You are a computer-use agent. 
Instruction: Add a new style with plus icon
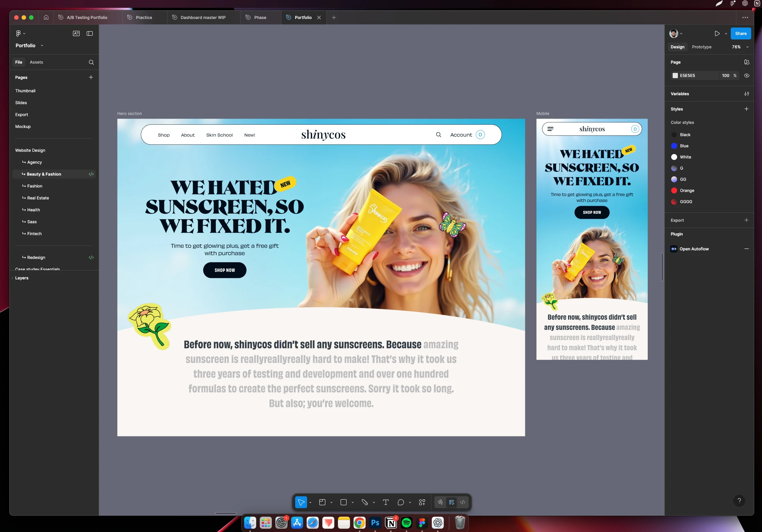(x=746, y=109)
